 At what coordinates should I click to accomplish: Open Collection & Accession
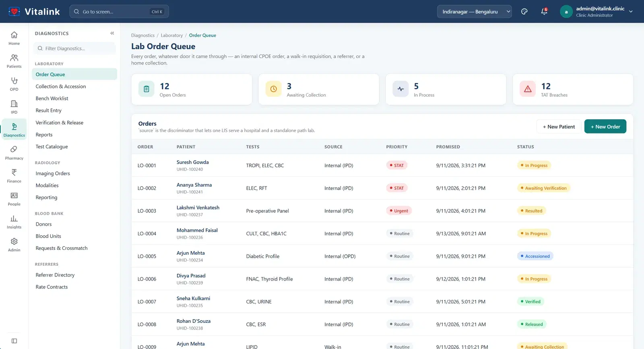[74, 86]
